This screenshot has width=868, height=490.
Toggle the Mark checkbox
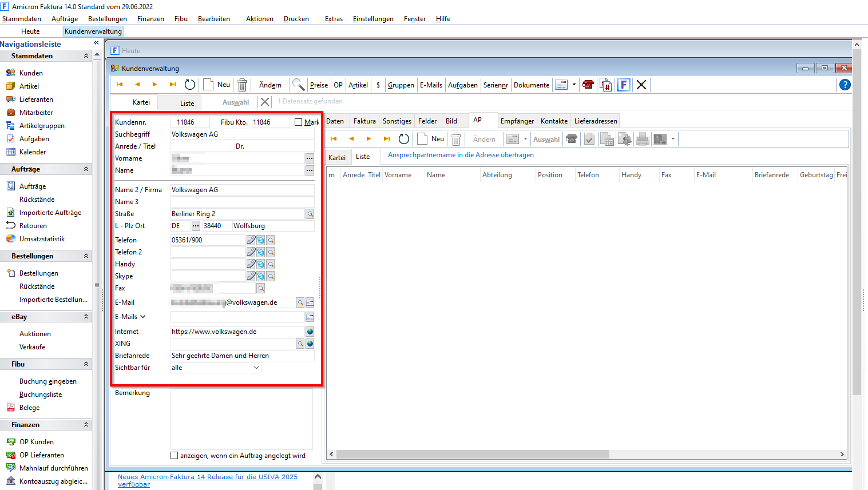pos(298,122)
